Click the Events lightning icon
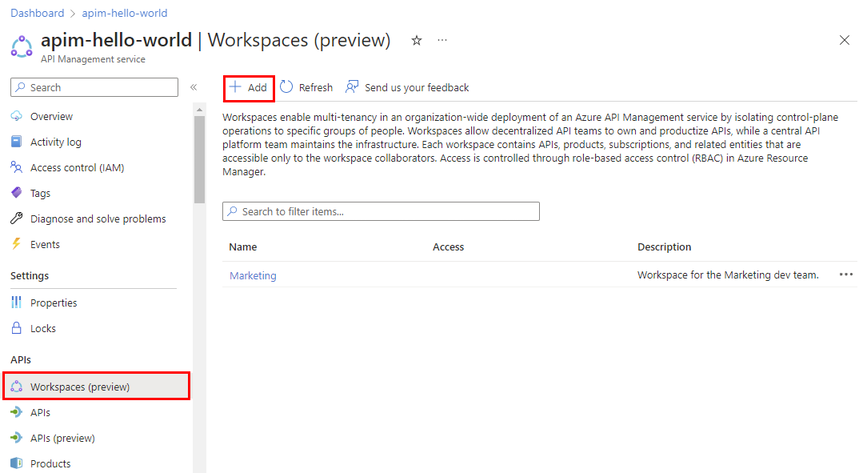This screenshot has height=473, width=863. [x=17, y=244]
